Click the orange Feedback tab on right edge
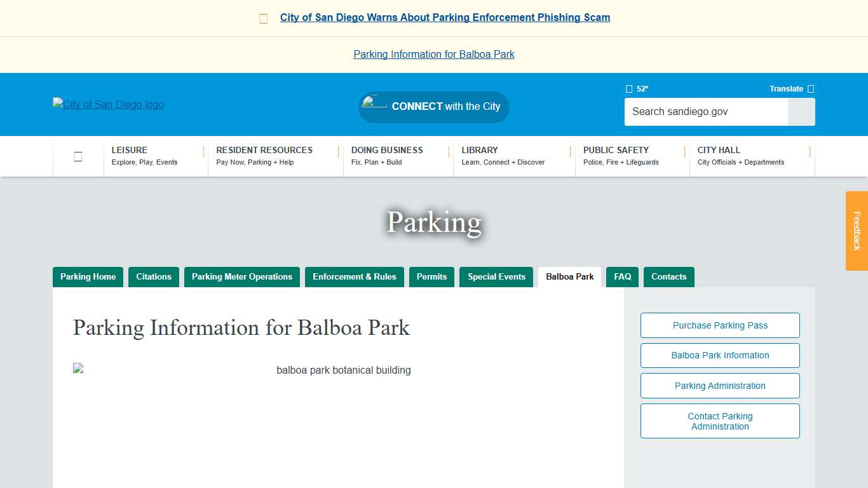 857,231
